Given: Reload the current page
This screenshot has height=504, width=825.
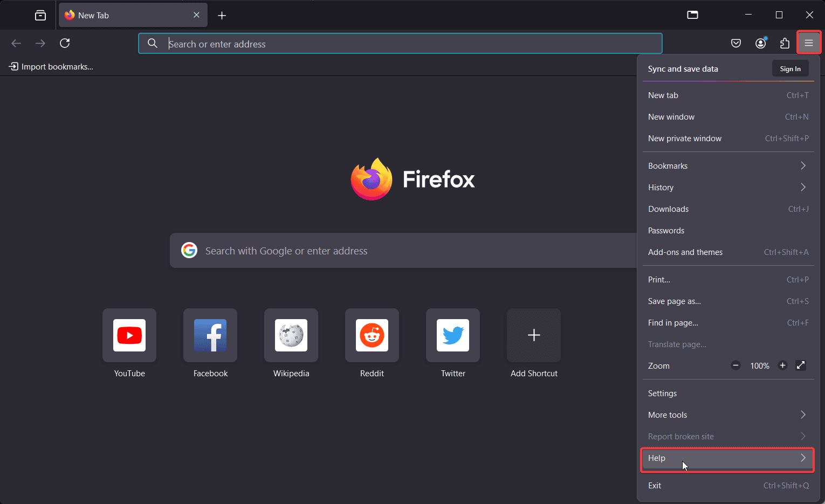Looking at the screenshot, I should tap(65, 43).
